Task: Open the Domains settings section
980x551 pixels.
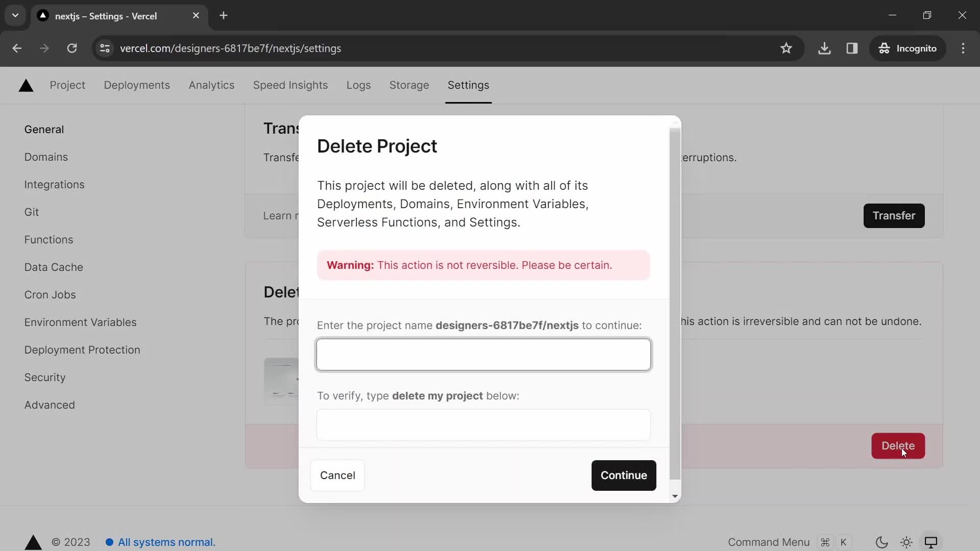Action: tap(46, 157)
